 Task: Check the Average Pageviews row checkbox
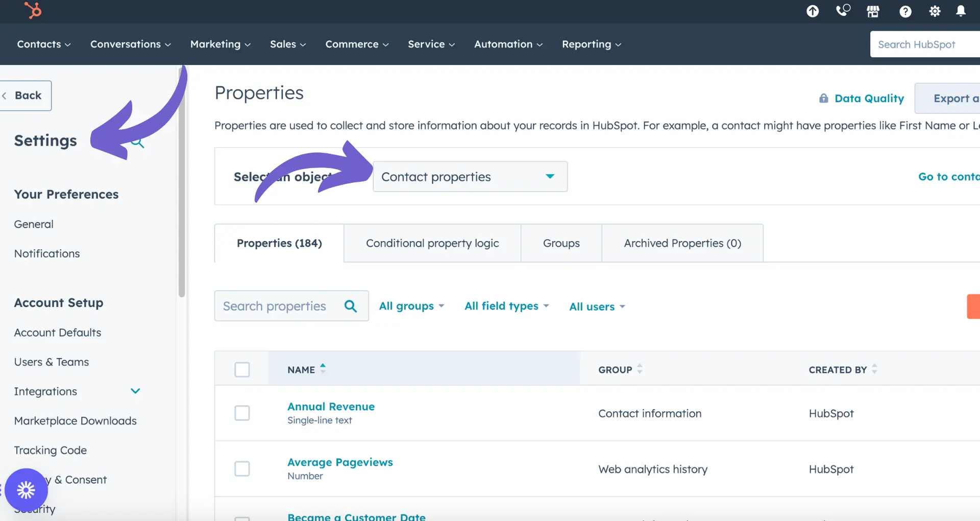pyautogui.click(x=242, y=468)
